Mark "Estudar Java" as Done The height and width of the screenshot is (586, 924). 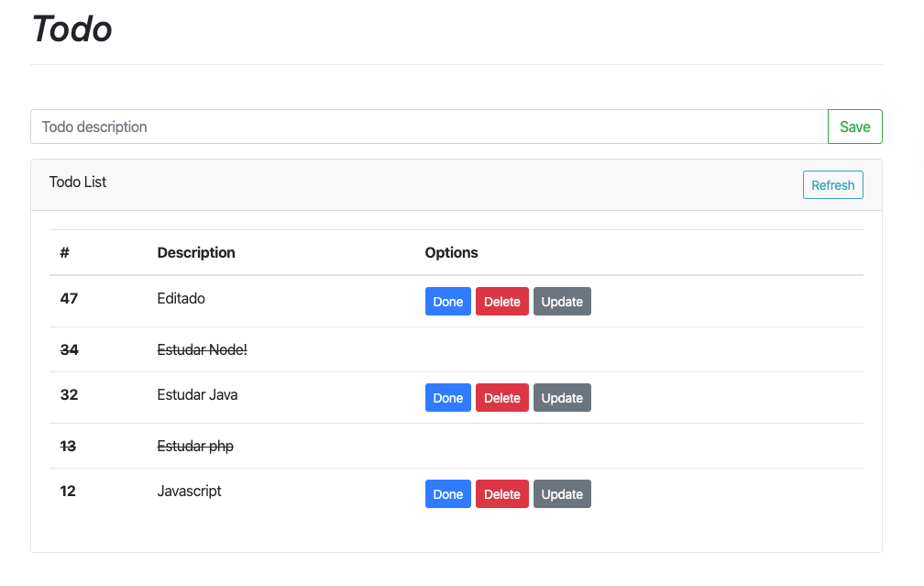tap(447, 397)
